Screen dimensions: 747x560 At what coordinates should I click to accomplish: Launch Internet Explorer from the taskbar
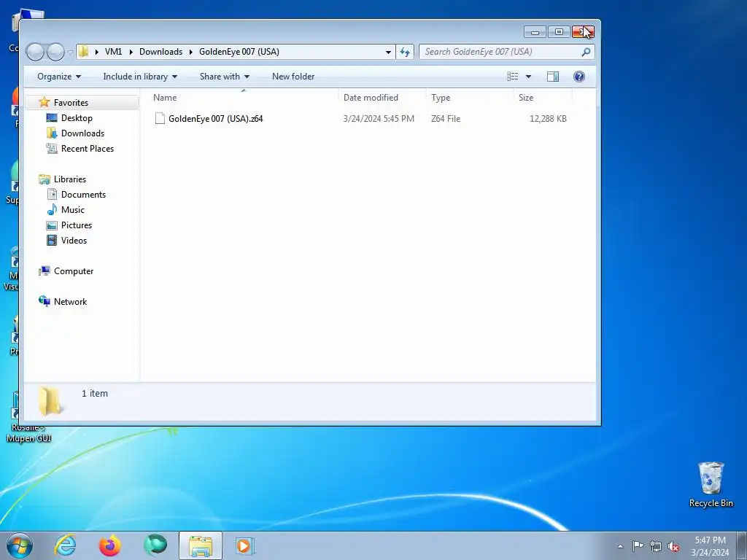tap(65, 545)
